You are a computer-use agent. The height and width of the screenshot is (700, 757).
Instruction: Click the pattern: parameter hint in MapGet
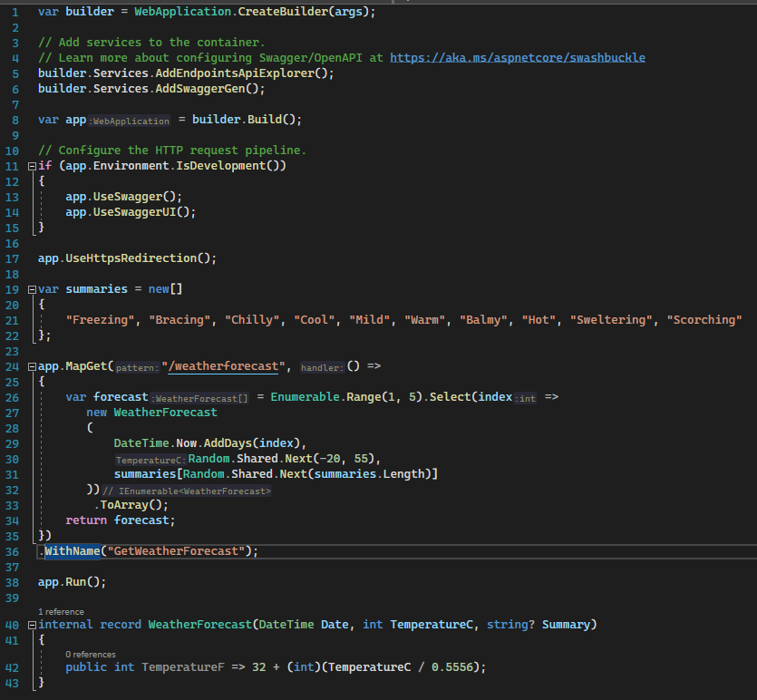136,368
